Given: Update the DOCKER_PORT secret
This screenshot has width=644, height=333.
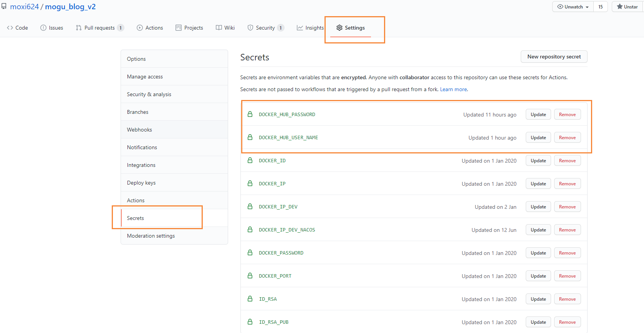Looking at the screenshot, I should point(538,276).
